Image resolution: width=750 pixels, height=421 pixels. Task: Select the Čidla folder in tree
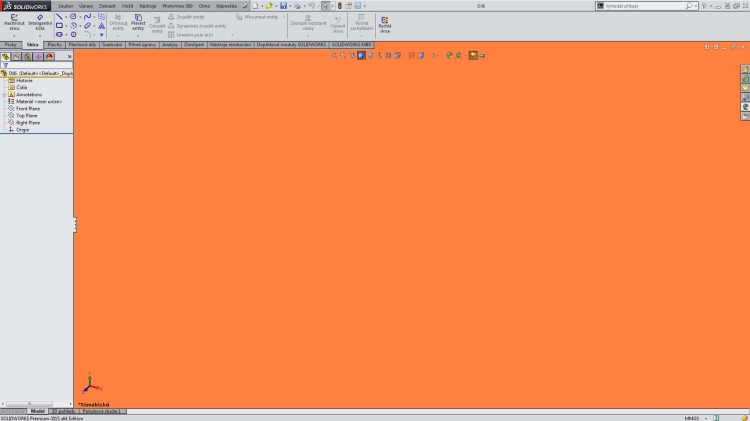pos(22,88)
